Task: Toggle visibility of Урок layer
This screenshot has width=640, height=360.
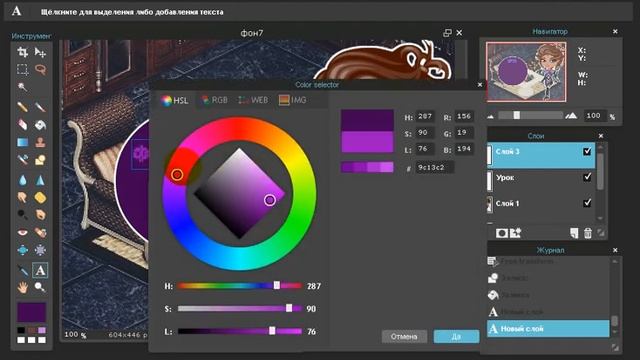Action: [x=587, y=177]
